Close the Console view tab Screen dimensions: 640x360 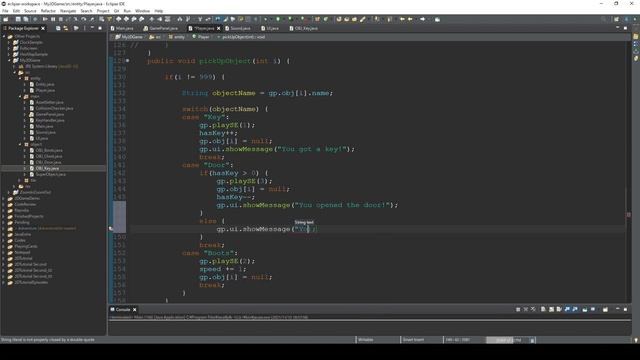point(135,309)
